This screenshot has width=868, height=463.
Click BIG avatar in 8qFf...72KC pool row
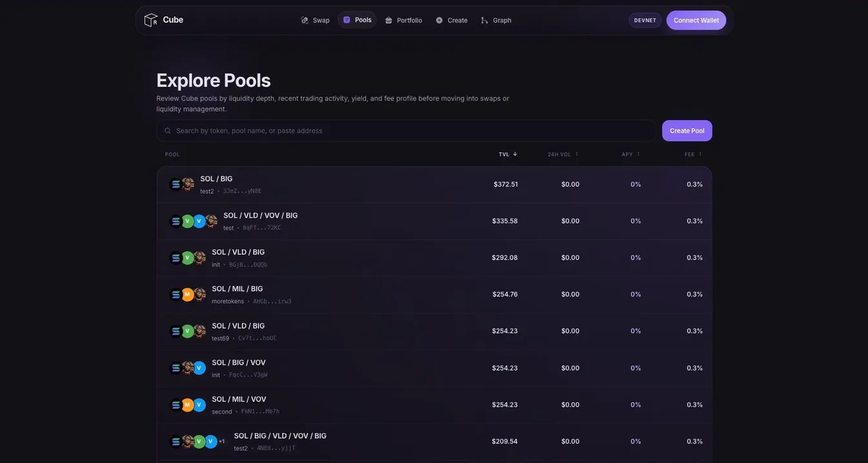tap(211, 221)
